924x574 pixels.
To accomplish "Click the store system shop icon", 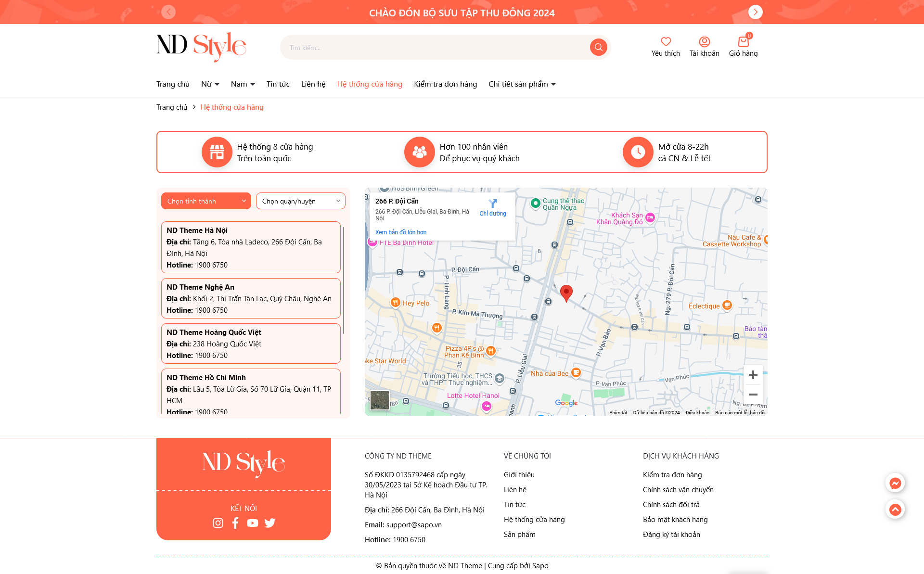I will [217, 152].
